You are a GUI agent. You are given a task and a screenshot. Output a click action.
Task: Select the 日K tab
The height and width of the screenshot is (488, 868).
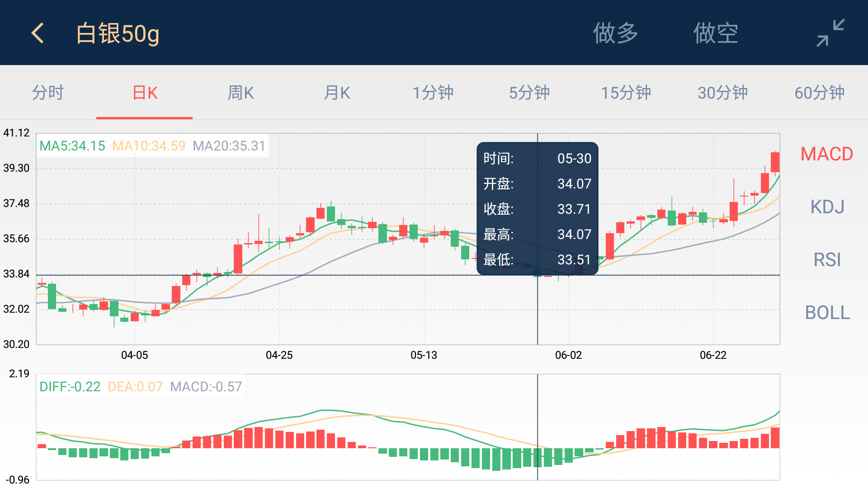point(145,93)
